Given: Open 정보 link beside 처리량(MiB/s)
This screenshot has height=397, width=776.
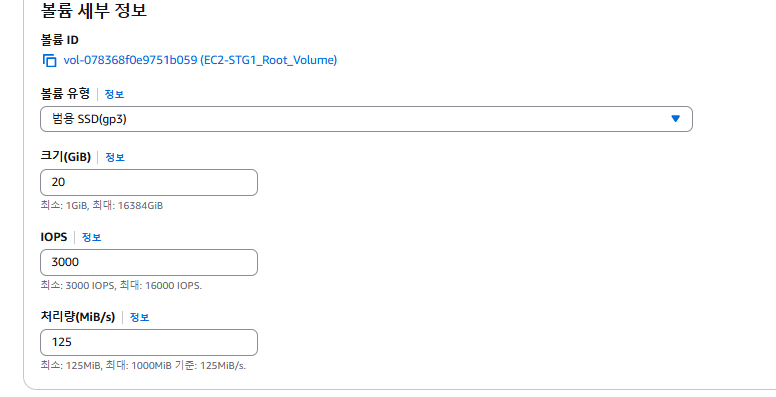Looking at the screenshot, I should point(139,317).
